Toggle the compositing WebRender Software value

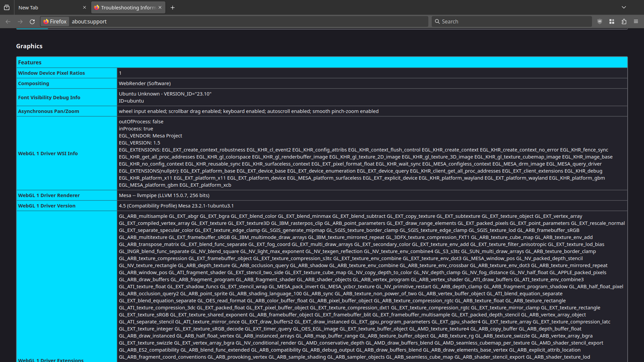click(145, 83)
